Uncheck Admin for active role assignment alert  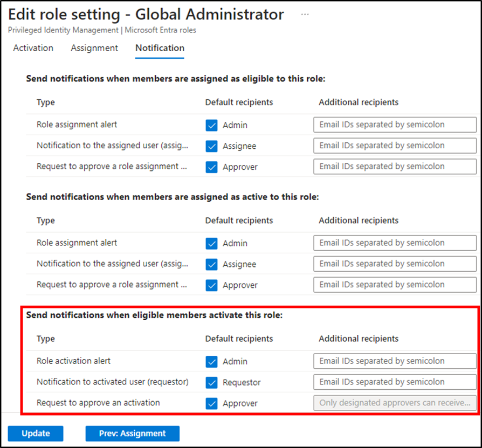point(211,243)
